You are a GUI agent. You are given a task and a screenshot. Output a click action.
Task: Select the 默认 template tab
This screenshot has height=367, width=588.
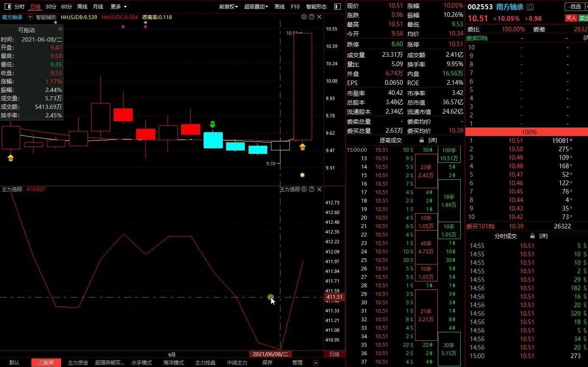click(x=14, y=363)
